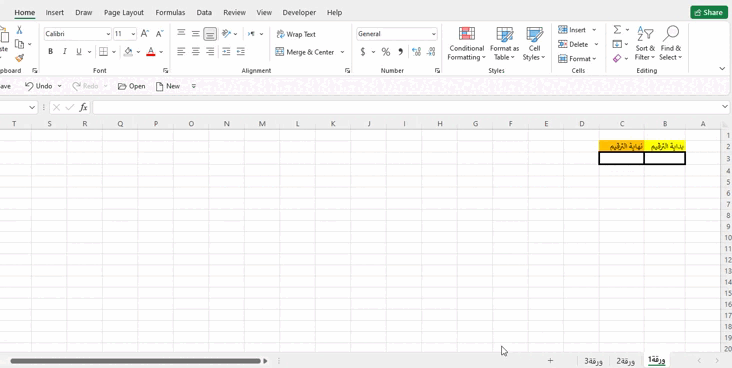Open Find & Select menu

point(671,44)
